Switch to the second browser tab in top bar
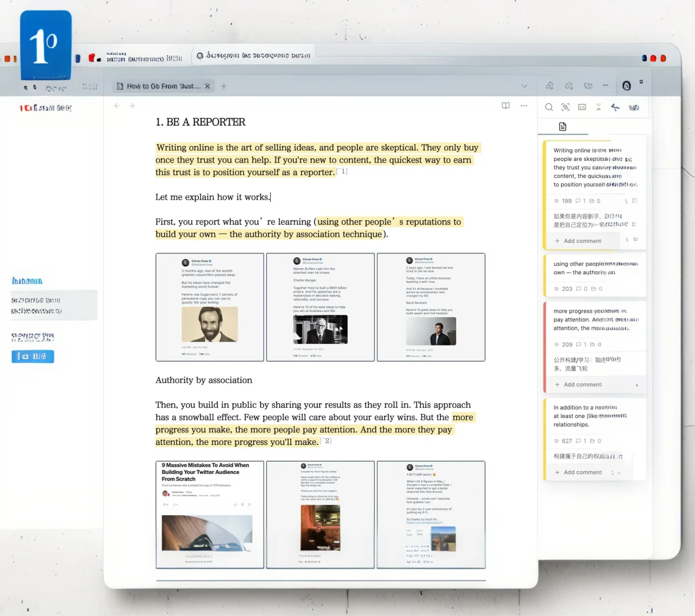695x616 pixels. (x=254, y=55)
